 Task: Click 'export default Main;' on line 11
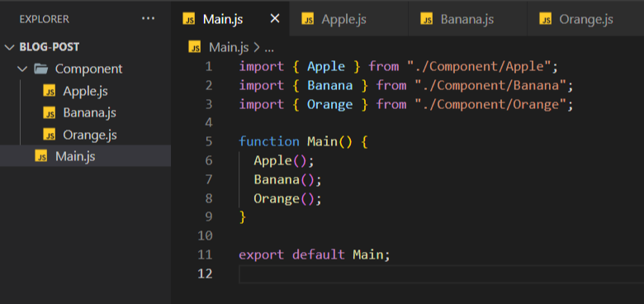point(315,254)
